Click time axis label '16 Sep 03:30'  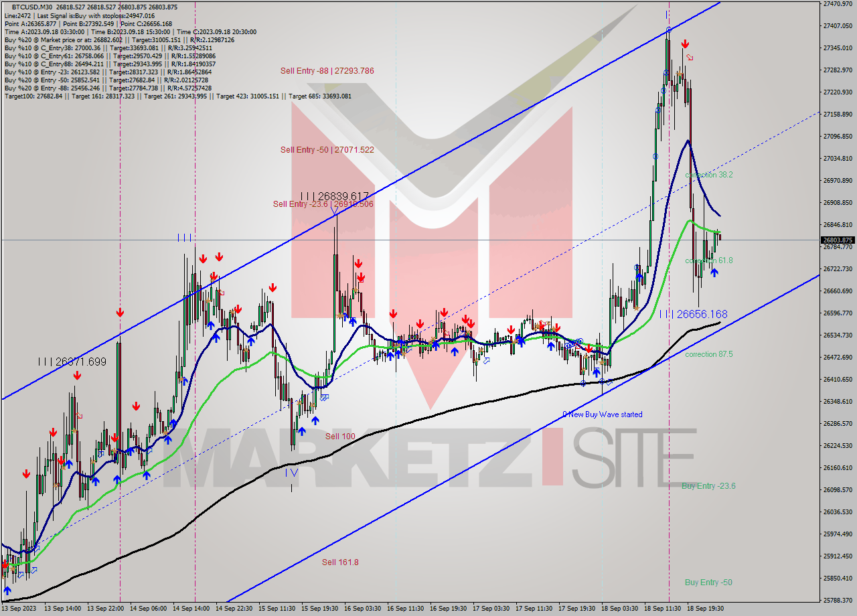(363, 609)
